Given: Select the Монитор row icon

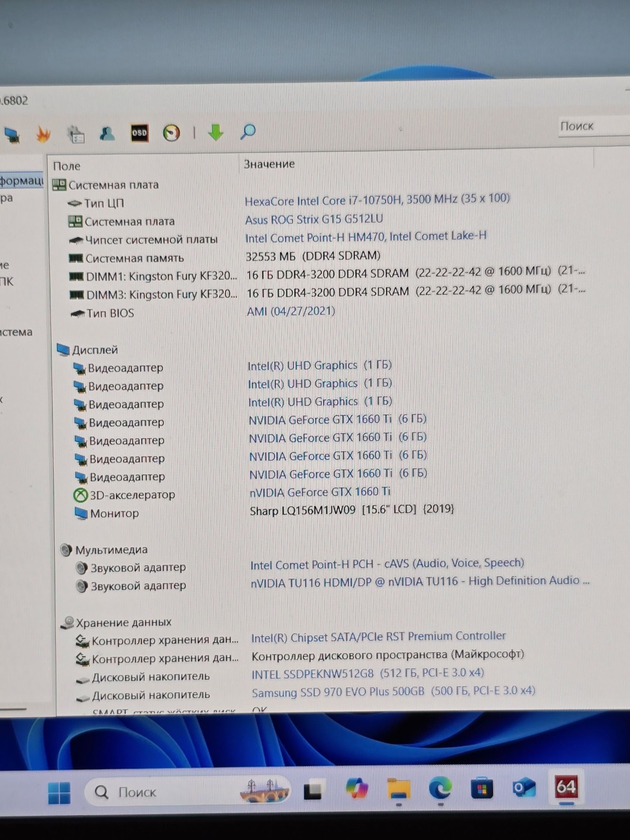Looking at the screenshot, I should coord(81,513).
